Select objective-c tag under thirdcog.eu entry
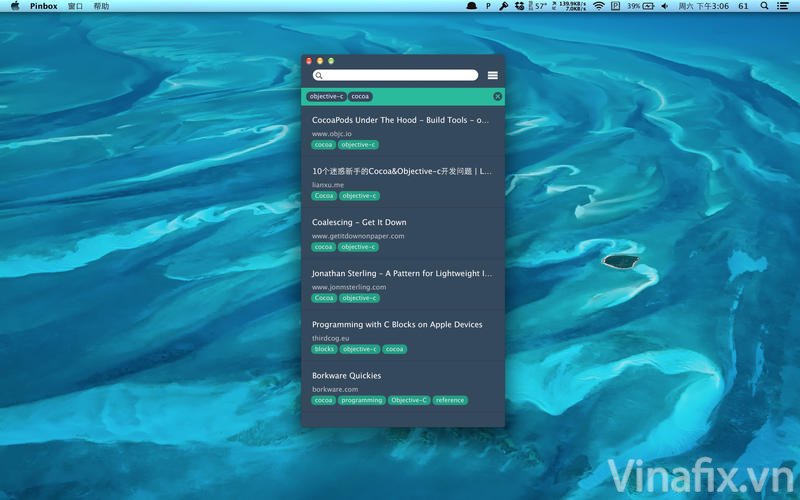The width and height of the screenshot is (800, 500). [360, 349]
